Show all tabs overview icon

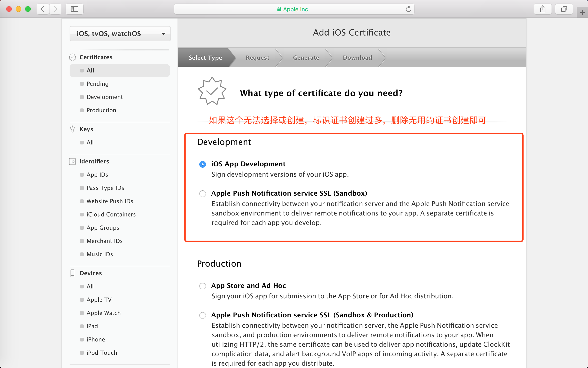(x=564, y=9)
